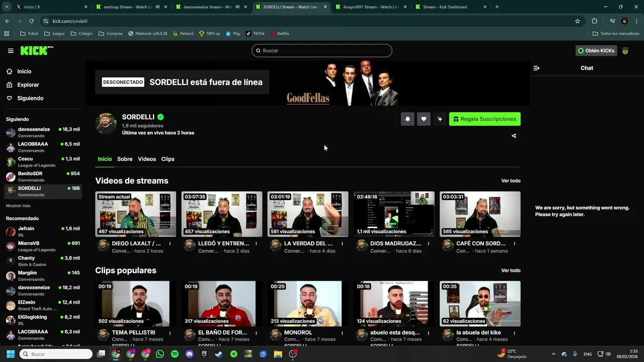
Task: Open BenitoSDR channel in sidebar
Action: tap(43, 176)
